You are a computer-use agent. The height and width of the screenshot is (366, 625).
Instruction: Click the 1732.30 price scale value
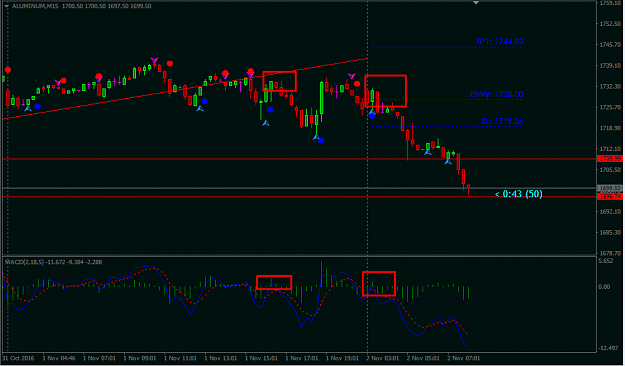tap(610, 87)
